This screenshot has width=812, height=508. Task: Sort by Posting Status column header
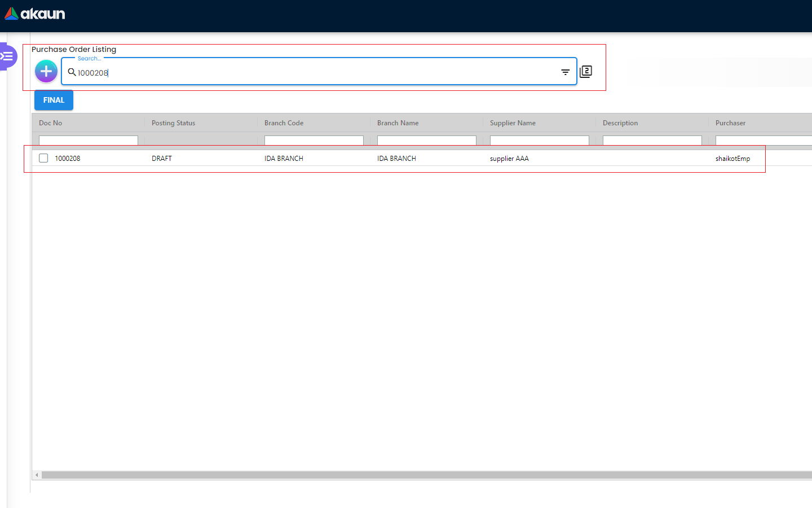pos(173,123)
